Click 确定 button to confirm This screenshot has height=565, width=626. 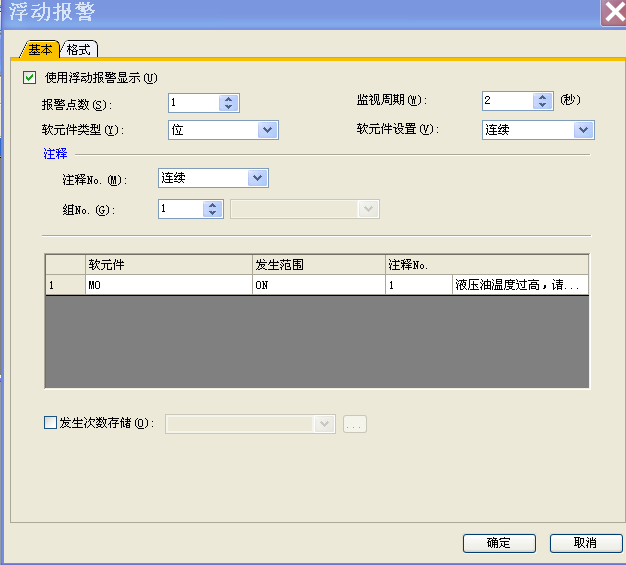click(x=498, y=543)
